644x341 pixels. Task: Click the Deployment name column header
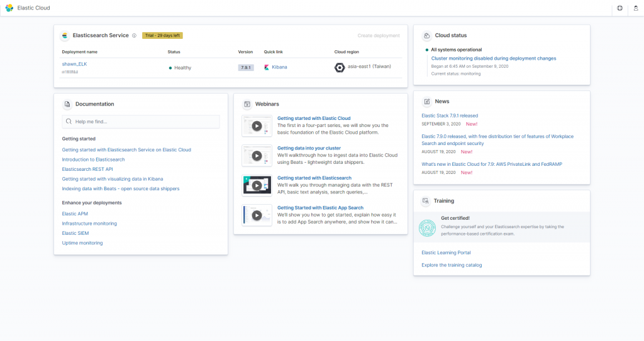80,52
